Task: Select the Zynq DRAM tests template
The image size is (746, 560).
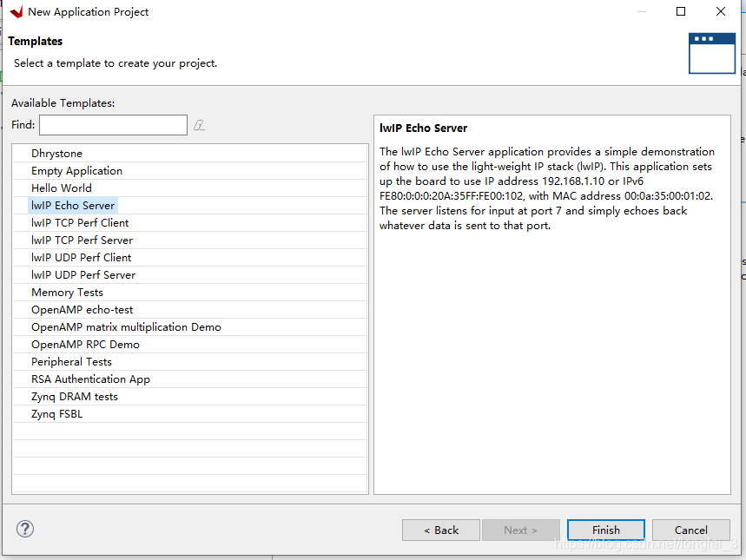Action: coord(190,396)
